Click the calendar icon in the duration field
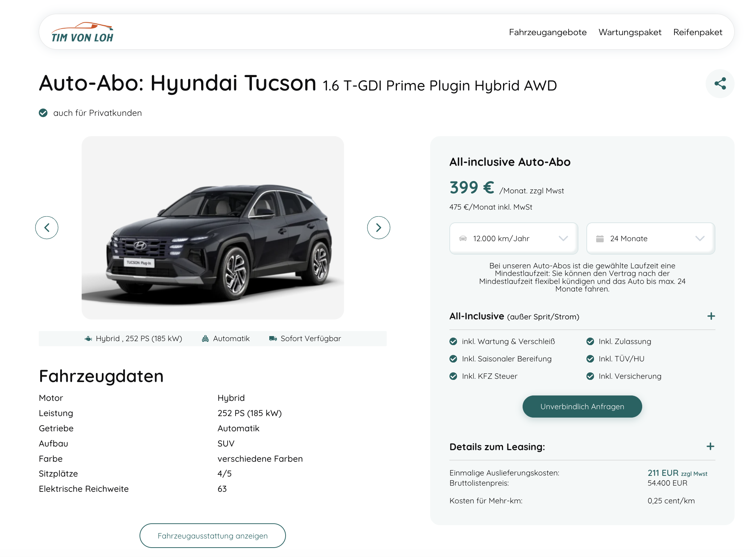 point(600,239)
